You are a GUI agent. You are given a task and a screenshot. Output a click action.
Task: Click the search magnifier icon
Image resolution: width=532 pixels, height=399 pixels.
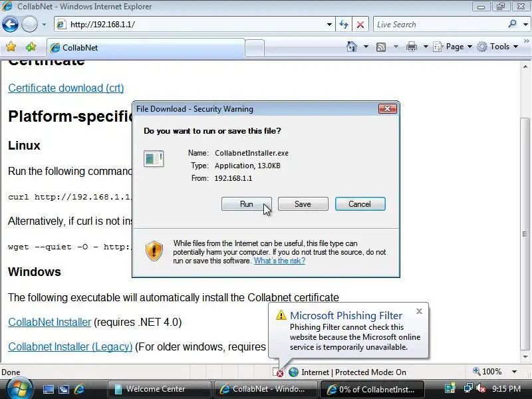pyautogui.click(x=512, y=24)
